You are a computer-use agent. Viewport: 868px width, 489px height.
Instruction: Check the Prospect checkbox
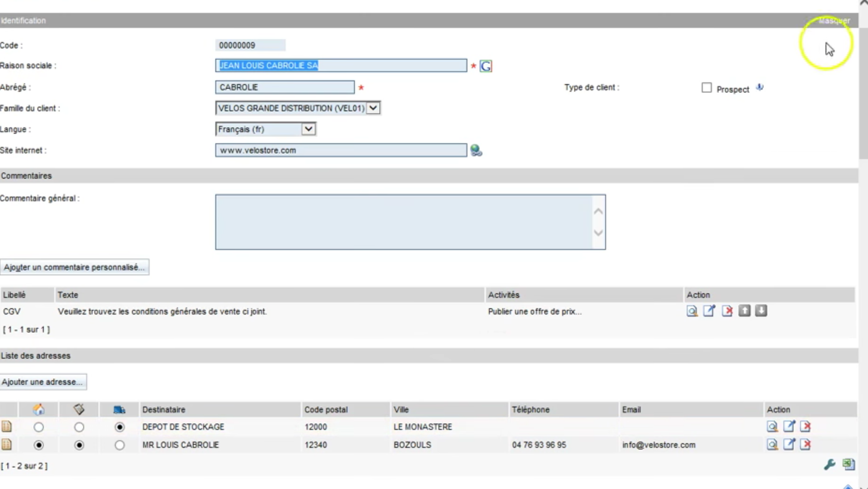coord(706,87)
